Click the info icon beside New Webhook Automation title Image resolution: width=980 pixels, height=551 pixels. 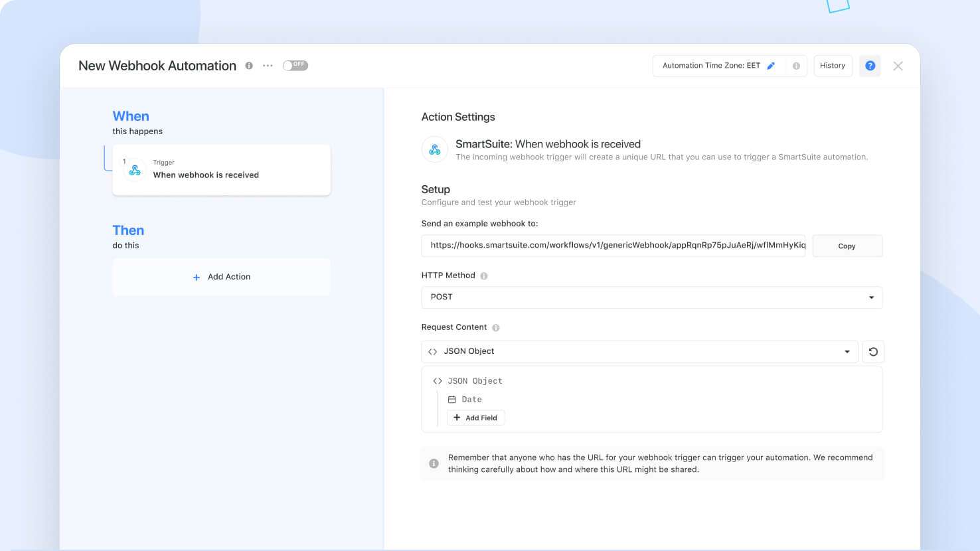click(x=249, y=66)
